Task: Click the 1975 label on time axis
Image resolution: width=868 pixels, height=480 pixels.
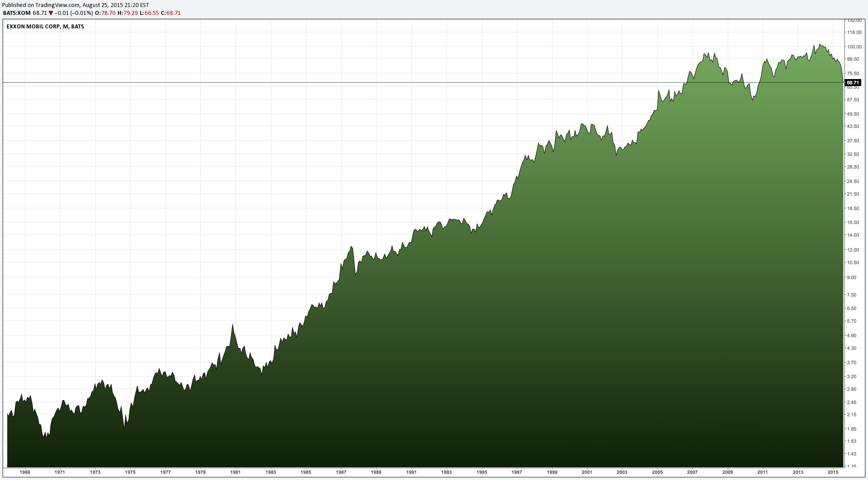Action: 130,472
